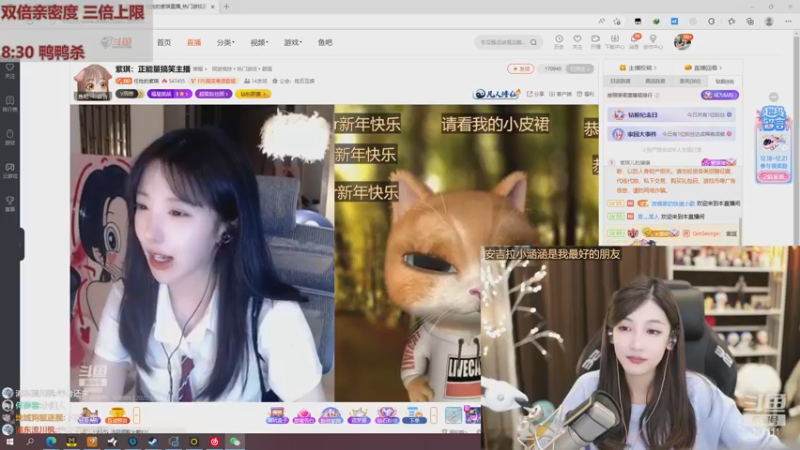Click the purple fan club badge button
This screenshot has height=450, width=800.
[213, 94]
